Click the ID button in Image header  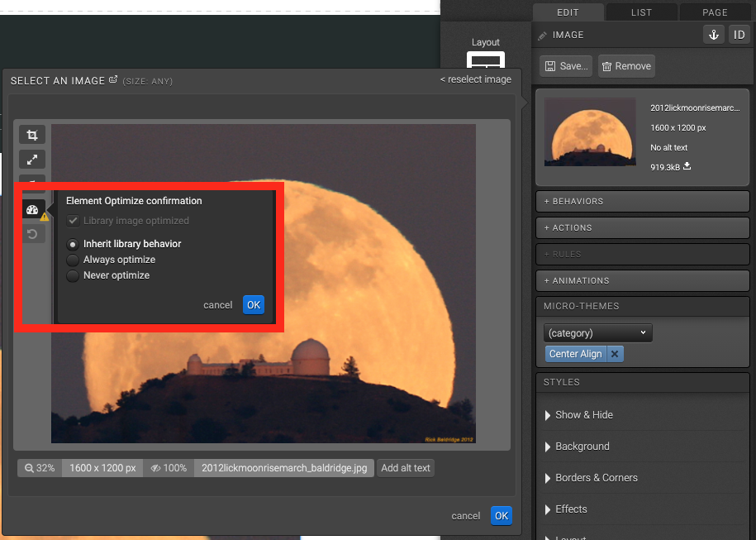coord(739,34)
